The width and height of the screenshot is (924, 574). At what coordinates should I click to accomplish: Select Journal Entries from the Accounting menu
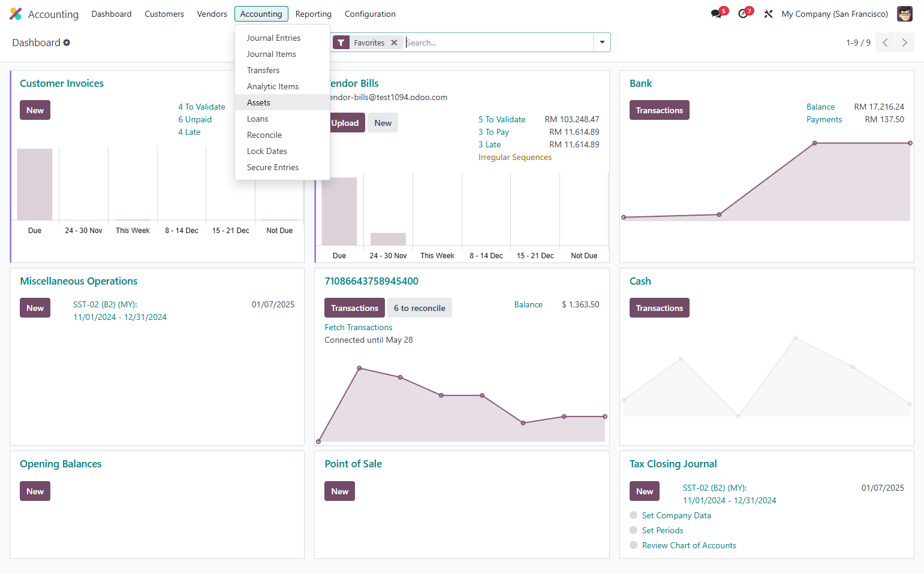(282, 38)
